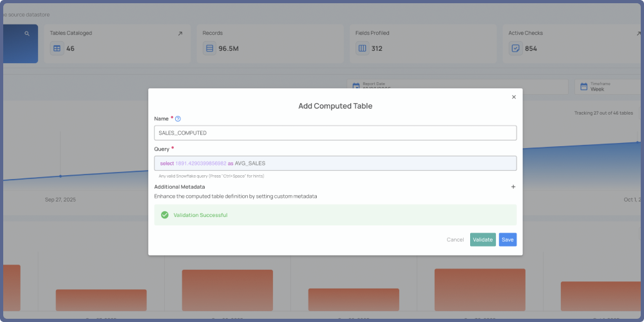Click the Tables Cataloged table icon

(x=57, y=48)
